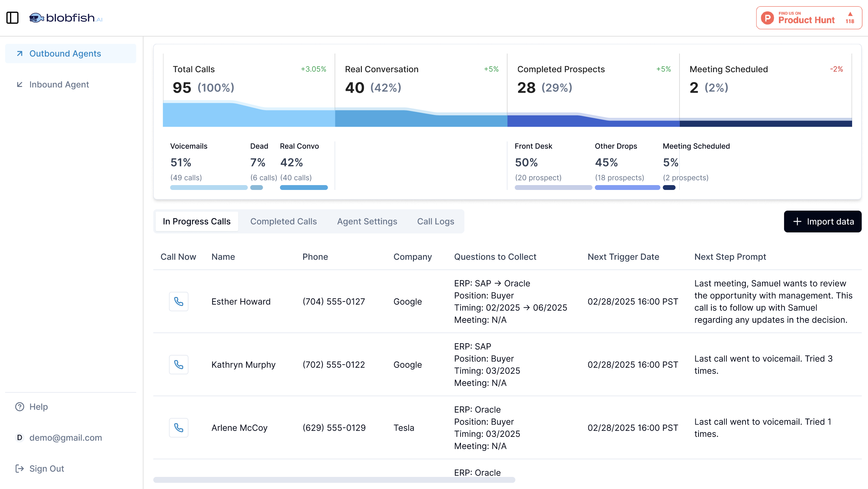Screen dimensions: 868x489
Task: Switch to Completed Calls tab
Action: click(x=283, y=221)
